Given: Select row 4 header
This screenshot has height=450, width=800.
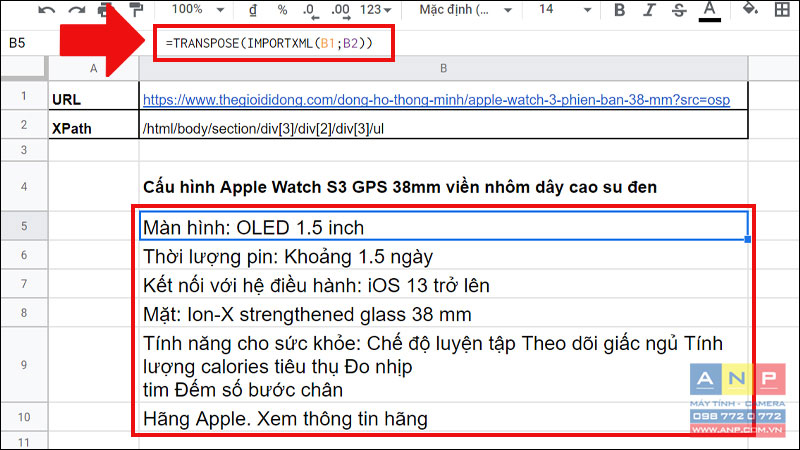Looking at the screenshot, I should [x=24, y=187].
